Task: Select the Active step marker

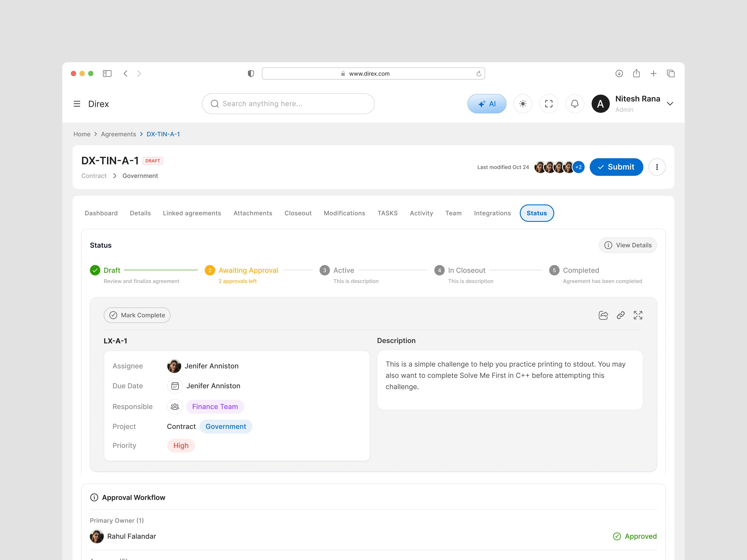Action: (324, 270)
